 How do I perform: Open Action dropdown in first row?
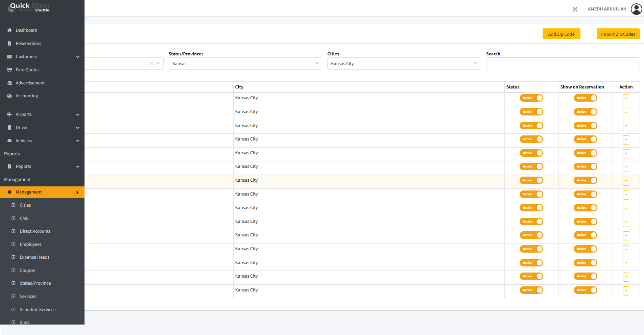tap(626, 99)
